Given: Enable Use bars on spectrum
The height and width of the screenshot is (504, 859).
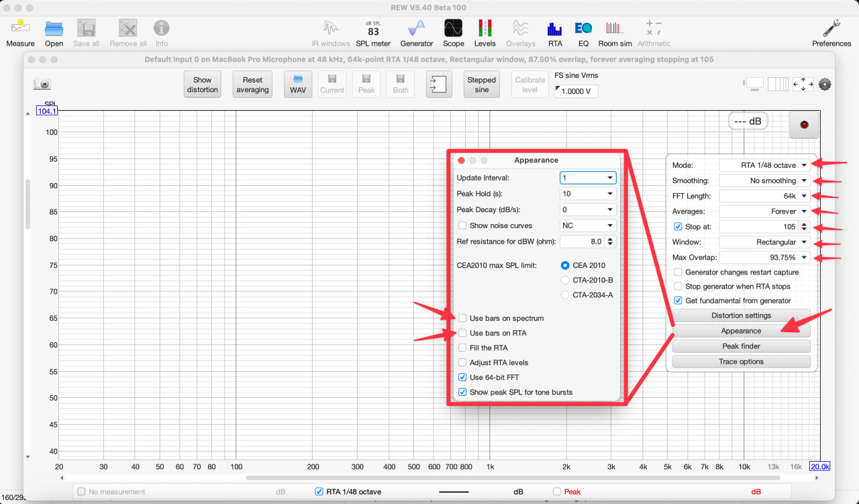Looking at the screenshot, I should coord(462,318).
